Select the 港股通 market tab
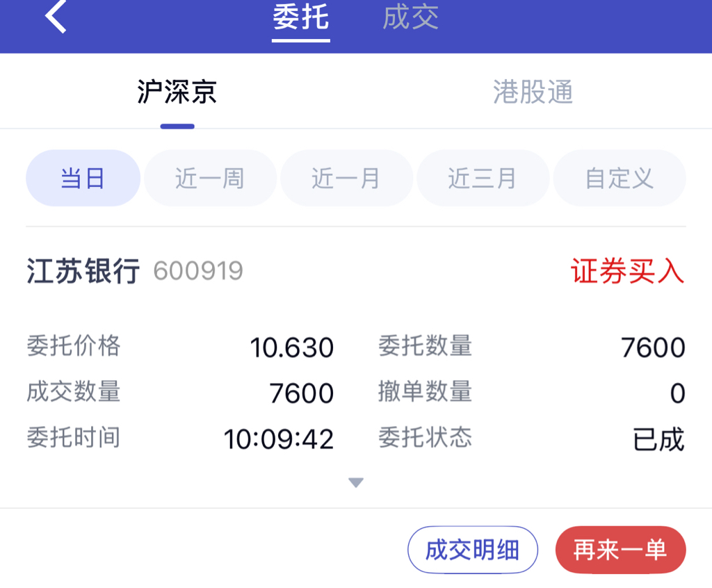 pyautogui.click(x=533, y=92)
